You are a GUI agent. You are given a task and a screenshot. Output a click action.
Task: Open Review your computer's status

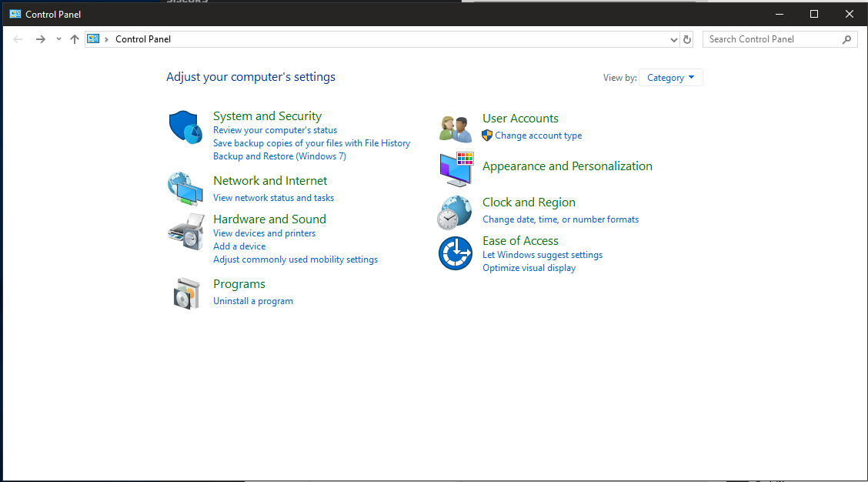pos(275,130)
